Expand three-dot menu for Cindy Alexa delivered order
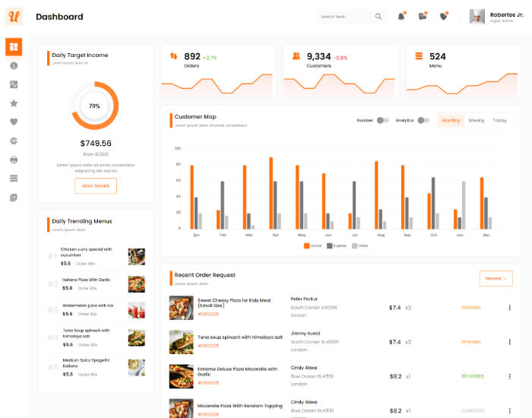The width and height of the screenshot is (532, 418). coord(509,376)
